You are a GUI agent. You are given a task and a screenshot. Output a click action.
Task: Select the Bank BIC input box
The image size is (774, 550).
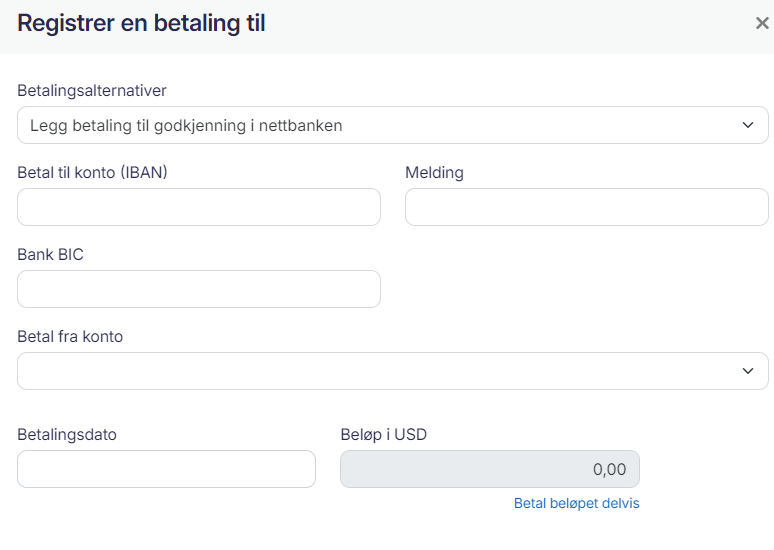(199, 289)
